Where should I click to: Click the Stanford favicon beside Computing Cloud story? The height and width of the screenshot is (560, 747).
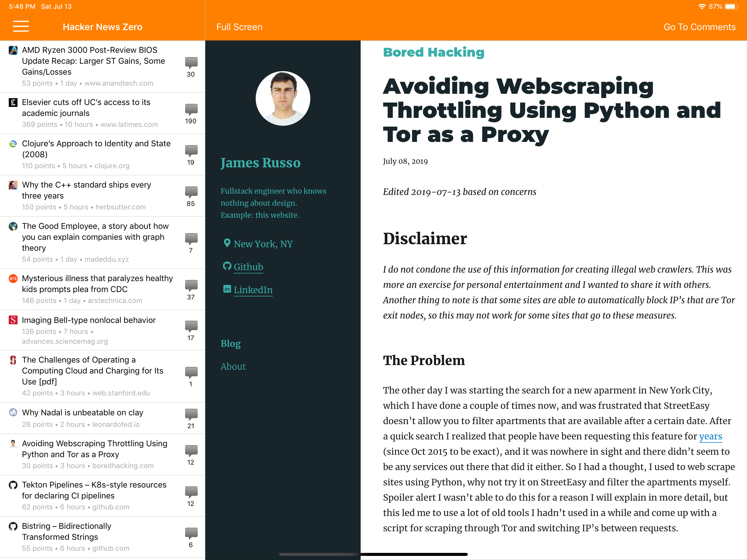[x=13, y=360]
